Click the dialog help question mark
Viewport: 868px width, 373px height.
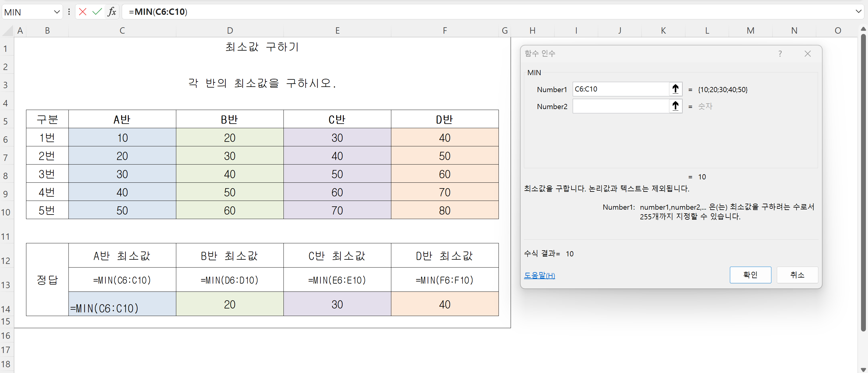(x=780, y=54)
